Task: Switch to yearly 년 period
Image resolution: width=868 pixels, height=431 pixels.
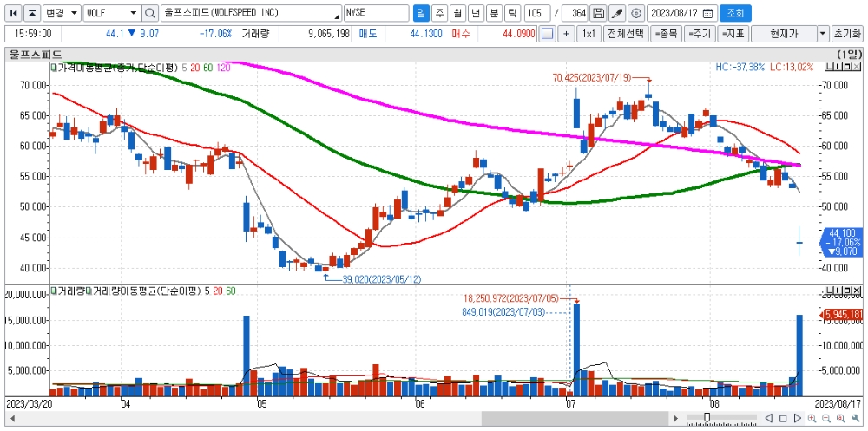Action: tap(476, 13)
